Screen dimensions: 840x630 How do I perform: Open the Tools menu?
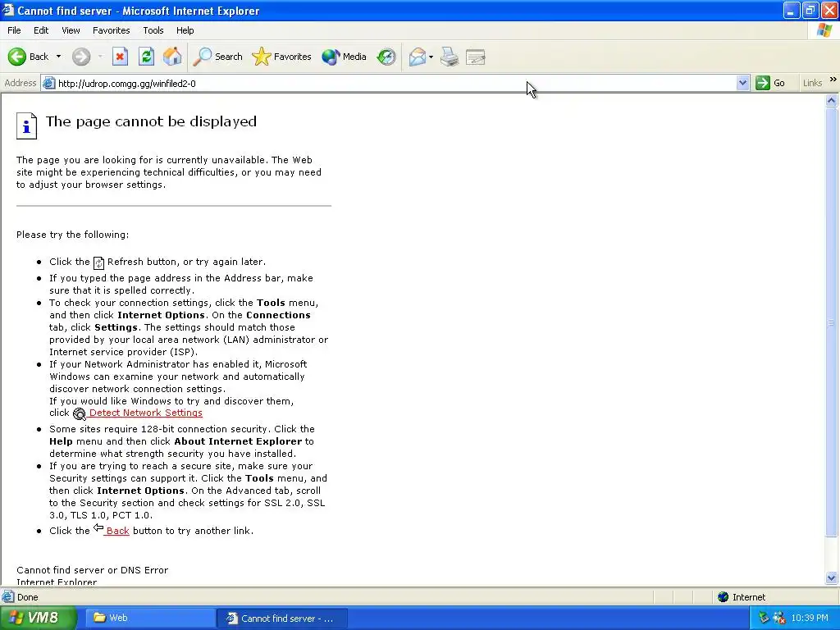(x=153, y=30)
